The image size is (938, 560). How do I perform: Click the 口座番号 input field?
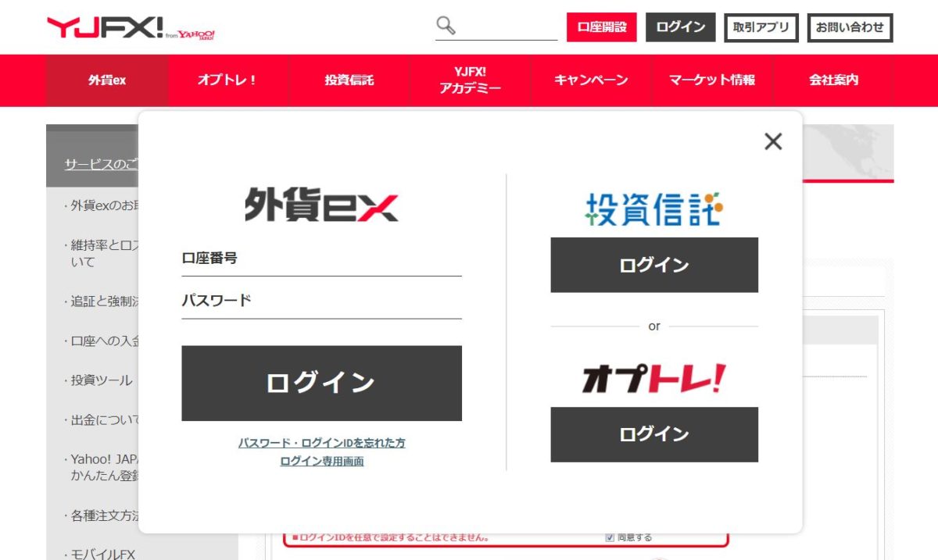320,263
